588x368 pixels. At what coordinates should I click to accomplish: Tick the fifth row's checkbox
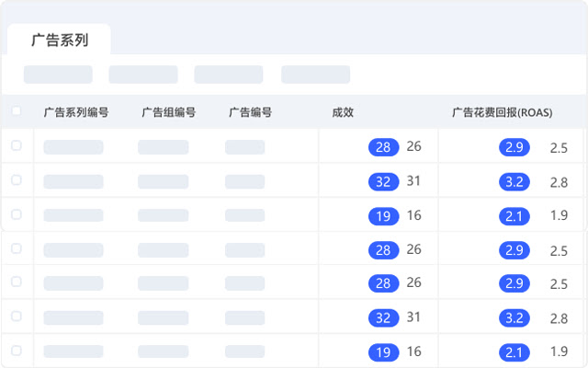pos(17,282)
